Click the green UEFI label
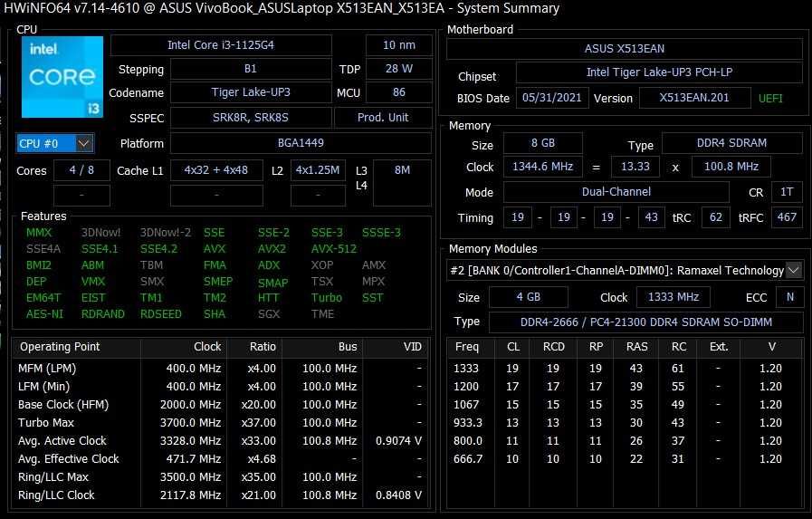This screenshot has height=519, width=812. click(770, 99)
